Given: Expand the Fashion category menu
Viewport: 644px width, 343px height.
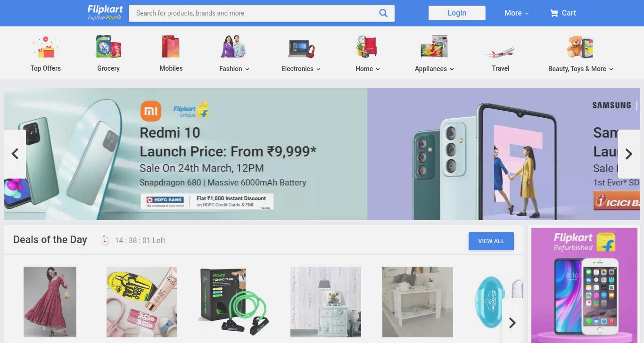Looking at the screenshot, I should click(234, 69).
